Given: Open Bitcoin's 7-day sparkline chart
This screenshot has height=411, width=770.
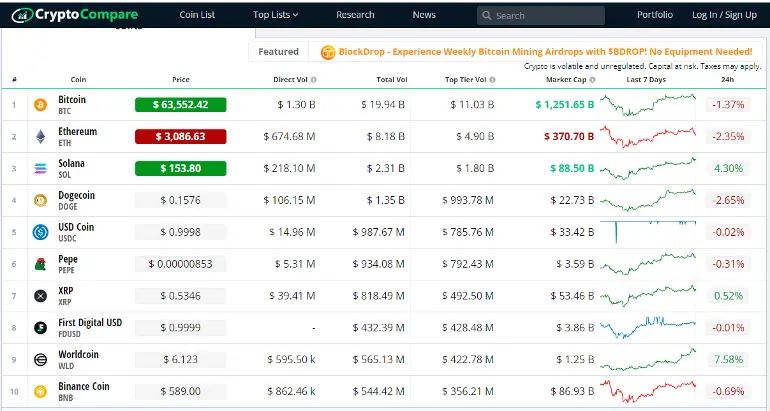Looking at the screenshot, I should coord(647,104).
